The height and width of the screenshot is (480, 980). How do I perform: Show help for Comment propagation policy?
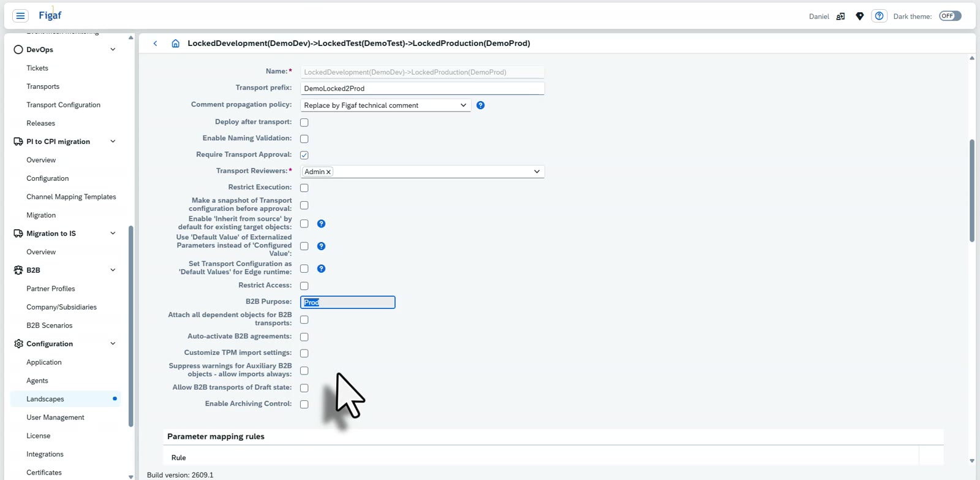click(x=481, y=105)
